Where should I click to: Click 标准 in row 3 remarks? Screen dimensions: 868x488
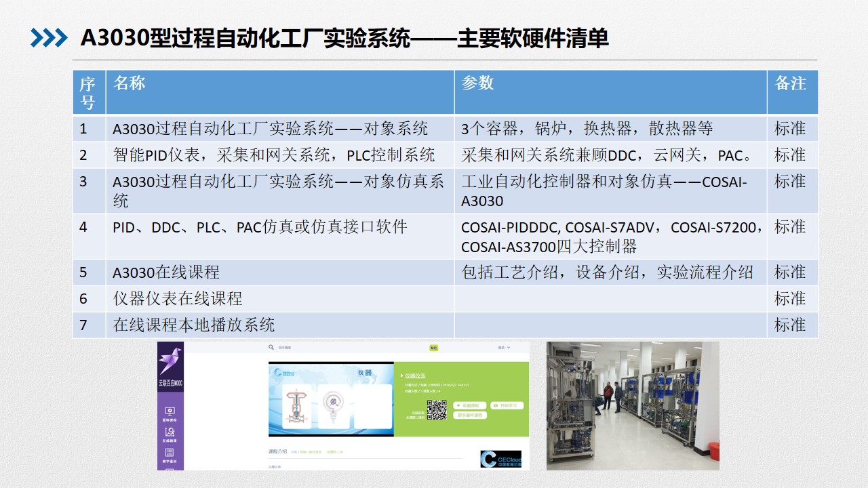click(790, 182)
